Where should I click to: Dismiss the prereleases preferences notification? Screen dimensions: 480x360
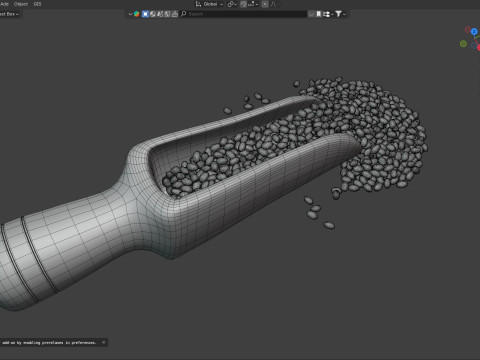click(x=104, y=342)
